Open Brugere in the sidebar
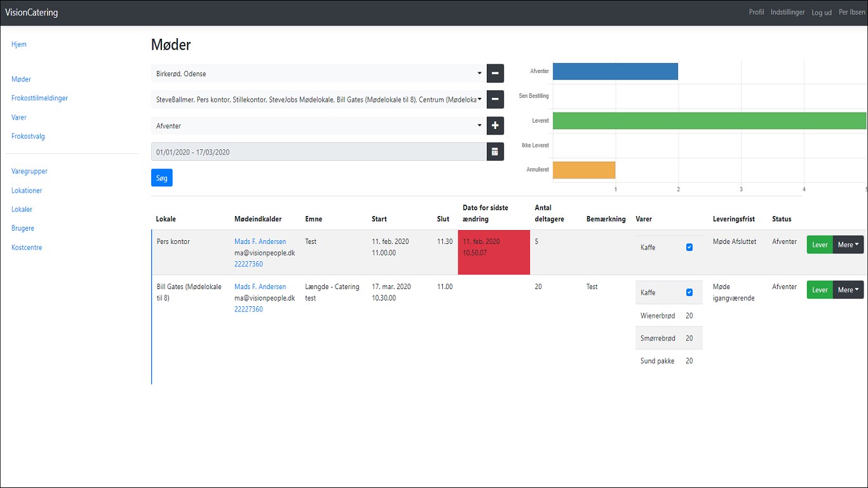 [23, 229]
